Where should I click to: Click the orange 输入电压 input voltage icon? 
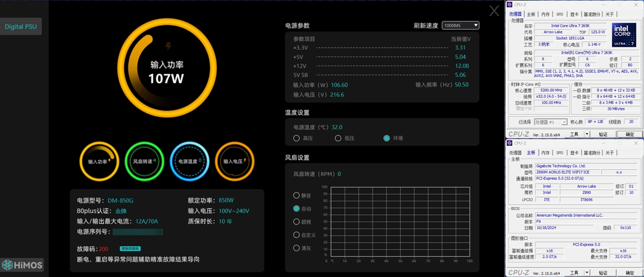pos(235,161)
